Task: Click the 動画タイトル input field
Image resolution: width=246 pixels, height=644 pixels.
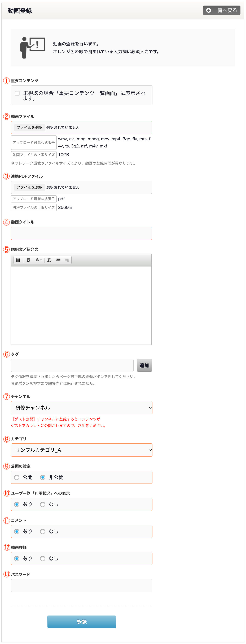Action: tap(82, 233)
